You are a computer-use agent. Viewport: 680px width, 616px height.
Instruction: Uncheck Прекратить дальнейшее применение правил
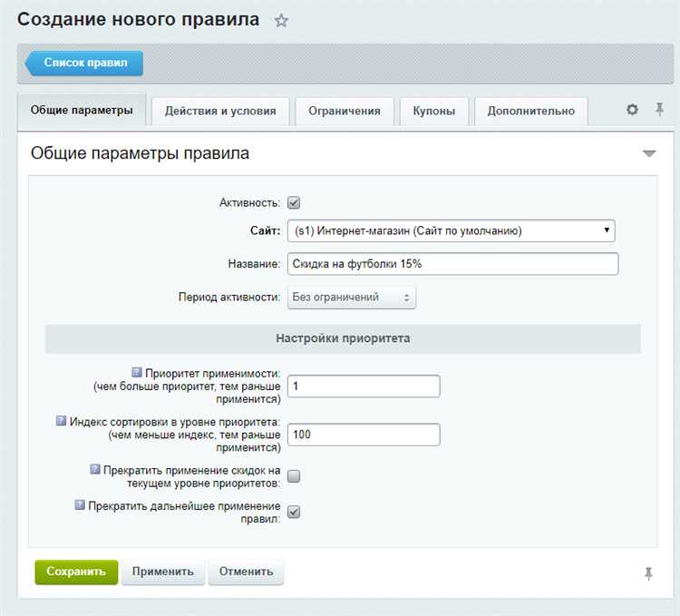coord(294,512)
